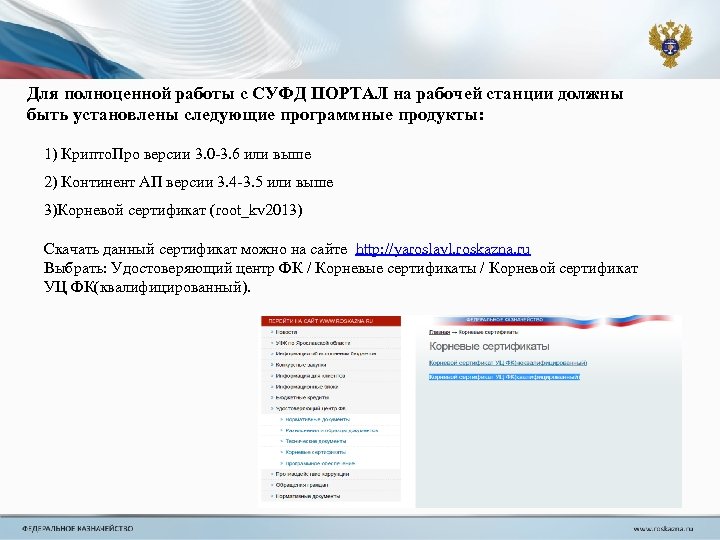Select 'Конкурсные закупки' menu item
This screenshot has width=720, height=540.
(x=301, y=365)
